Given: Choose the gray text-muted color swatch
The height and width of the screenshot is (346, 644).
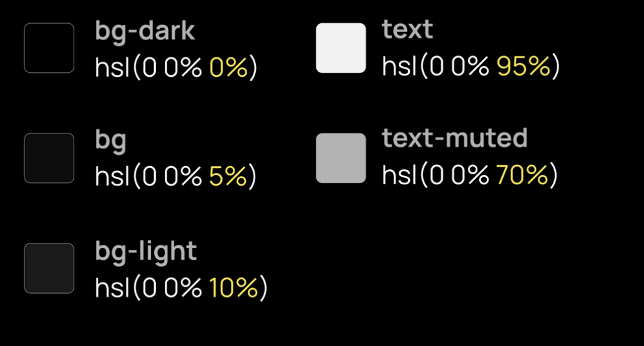Looking at the screenshot, I should coord(341,158).
